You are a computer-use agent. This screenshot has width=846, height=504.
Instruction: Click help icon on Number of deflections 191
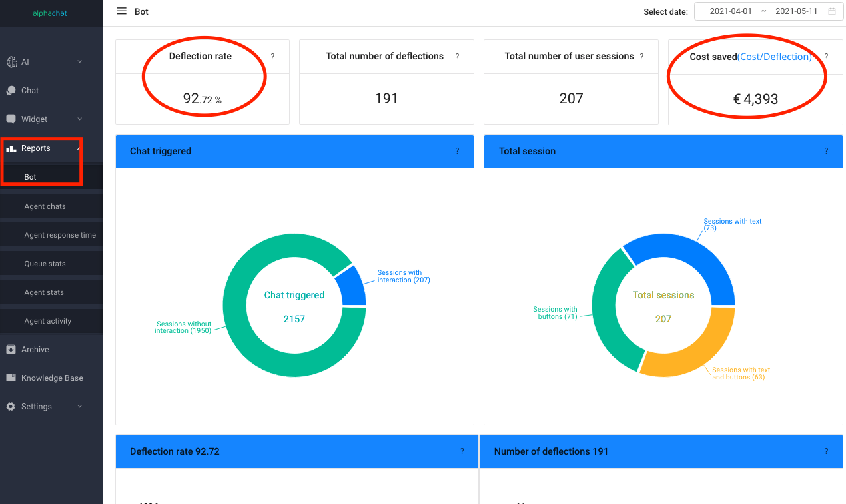[826, 451]
